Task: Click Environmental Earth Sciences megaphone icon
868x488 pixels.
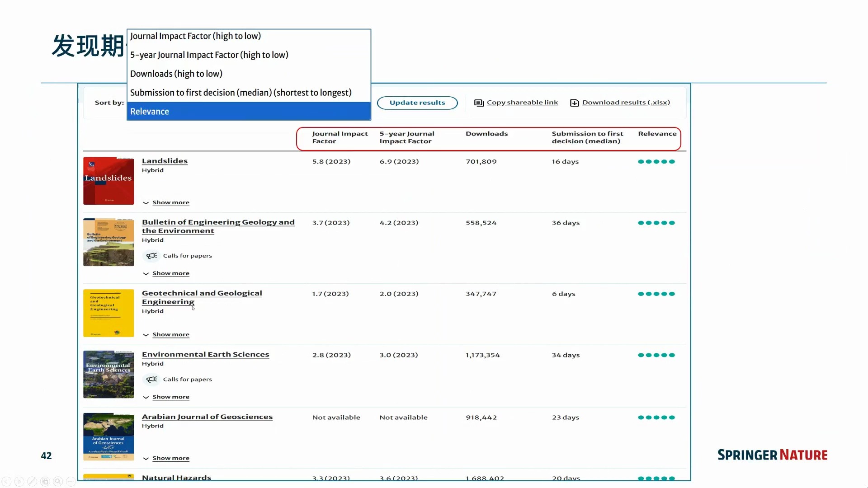Action: point(151,380)
